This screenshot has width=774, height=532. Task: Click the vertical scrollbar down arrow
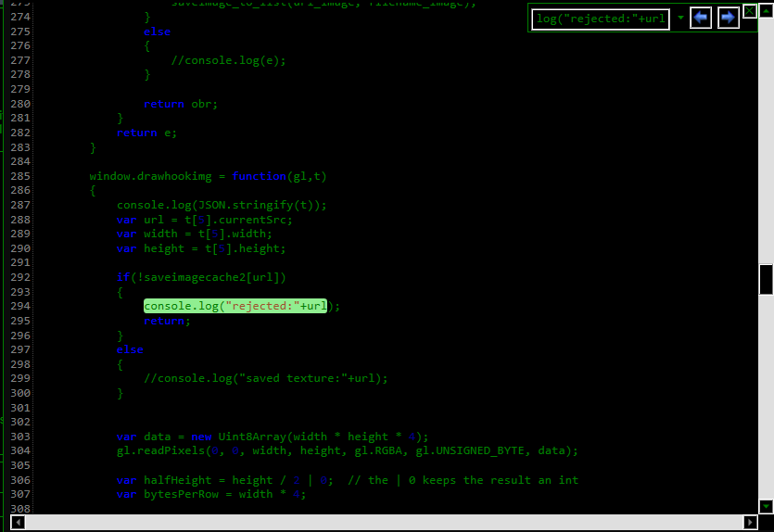click(766, 506)
